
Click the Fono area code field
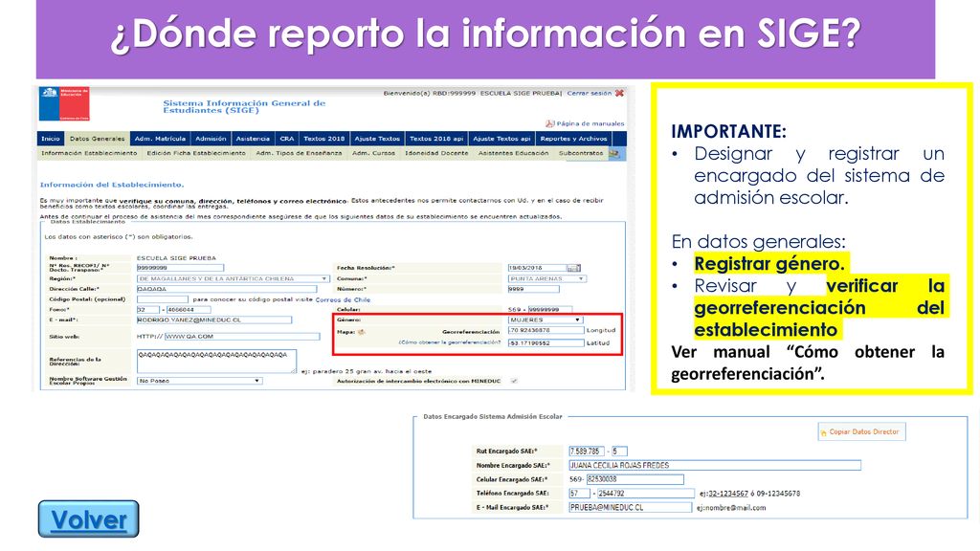pyautogui.click(x=148, y=310)
